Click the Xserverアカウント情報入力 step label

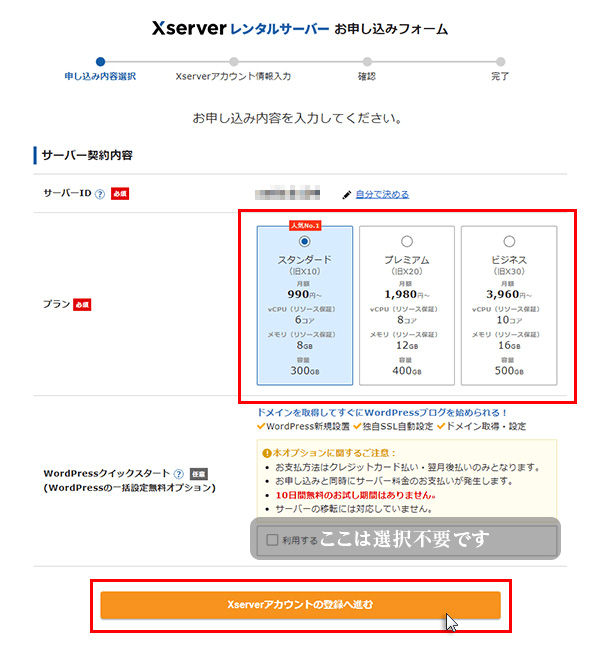point(233,77)
